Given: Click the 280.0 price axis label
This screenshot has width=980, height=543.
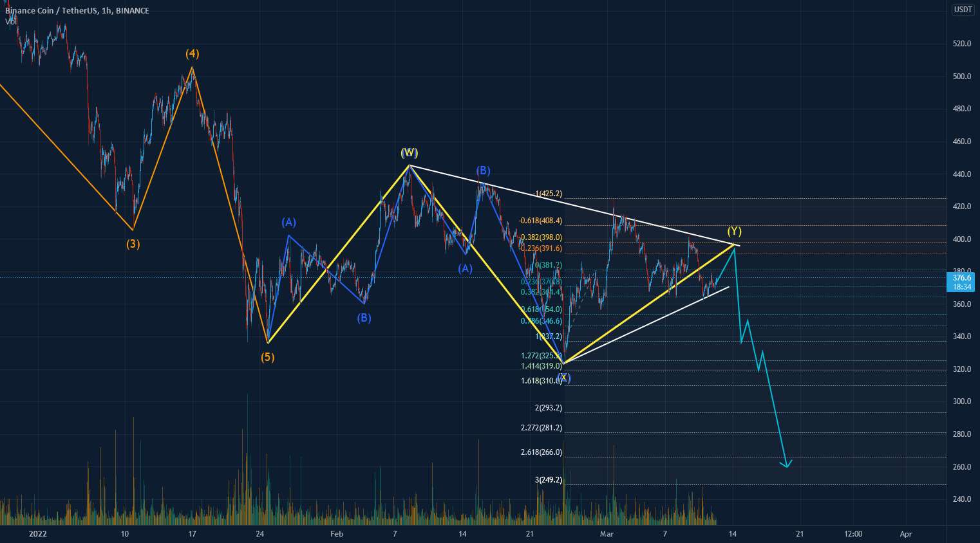Looking at the screenshot, I should 962,434.
